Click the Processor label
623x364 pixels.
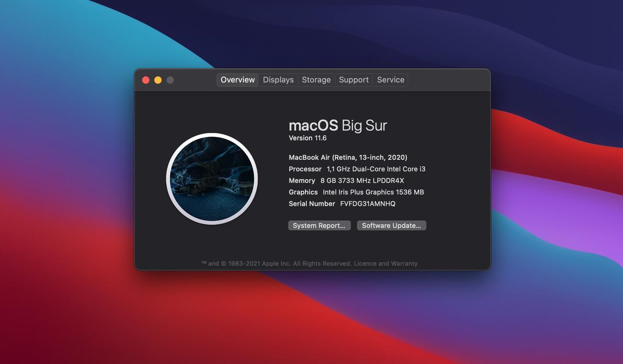(305, 169)
